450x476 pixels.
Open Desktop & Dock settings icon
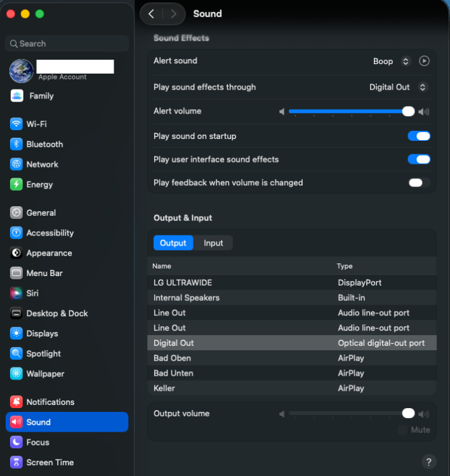click(17, 314)
